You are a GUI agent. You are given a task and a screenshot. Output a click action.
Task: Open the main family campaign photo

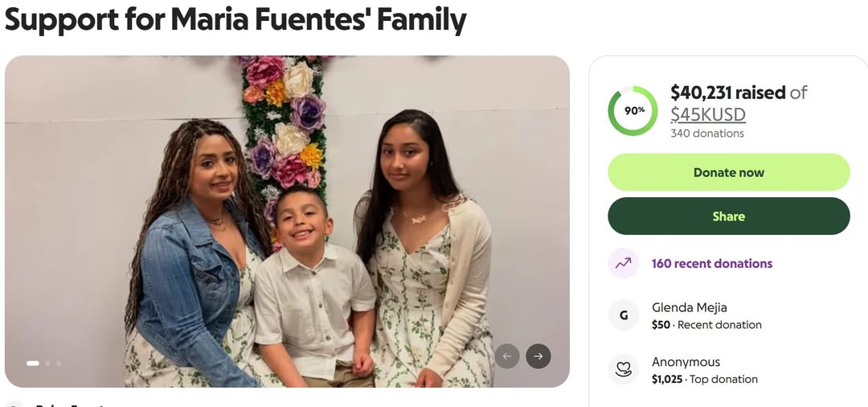click(x=287, y=221)
